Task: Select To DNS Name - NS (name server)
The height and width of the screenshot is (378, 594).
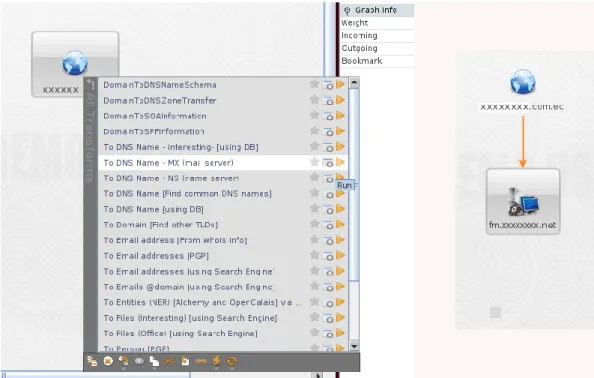Action: coord(171,178)
